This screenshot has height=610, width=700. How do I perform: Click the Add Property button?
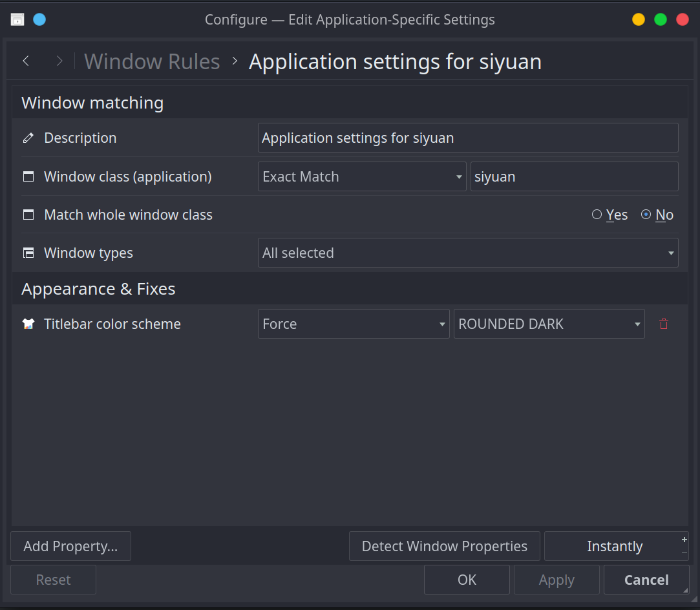[70, 546]
